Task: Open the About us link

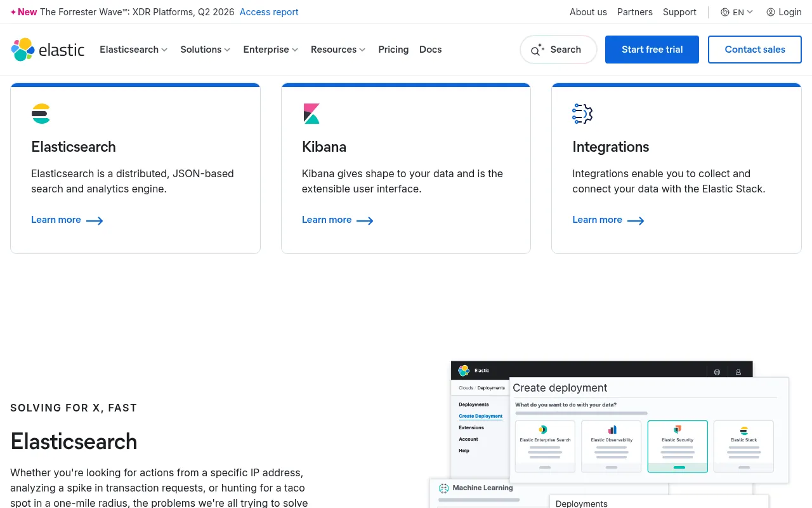Action: coord(588,12)
